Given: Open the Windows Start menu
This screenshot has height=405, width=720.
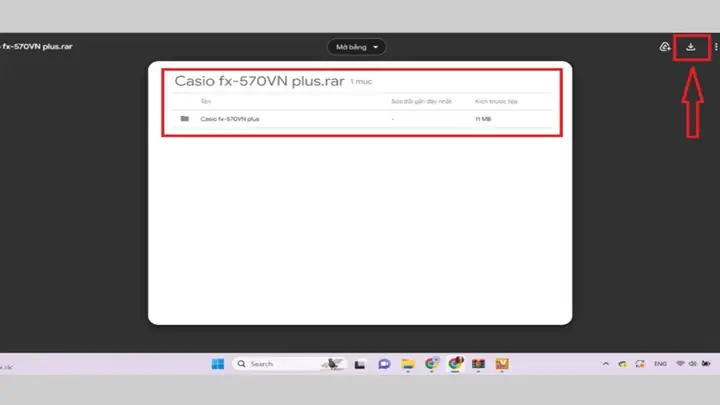Looking at the screenshot, I should click(x=218, y=364).
